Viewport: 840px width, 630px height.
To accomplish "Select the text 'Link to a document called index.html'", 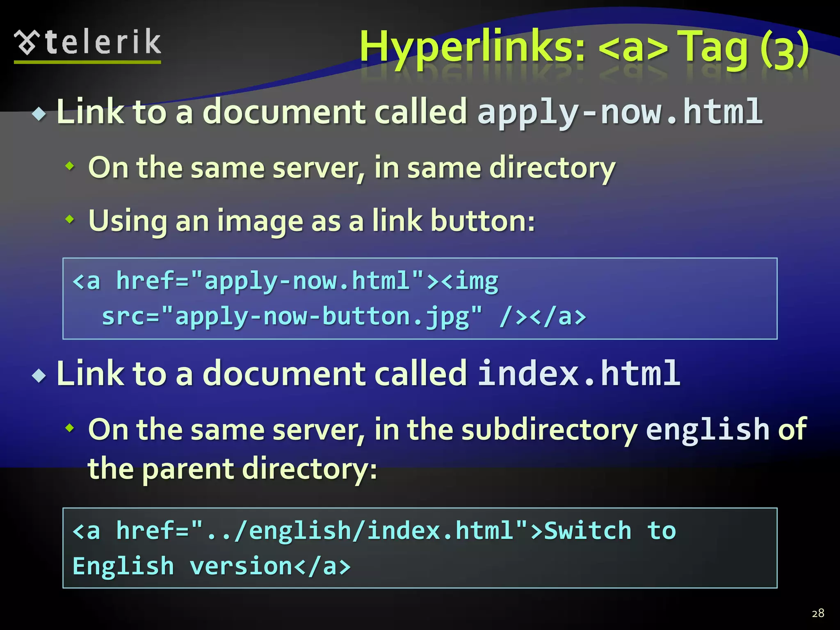I will (368, 373).
